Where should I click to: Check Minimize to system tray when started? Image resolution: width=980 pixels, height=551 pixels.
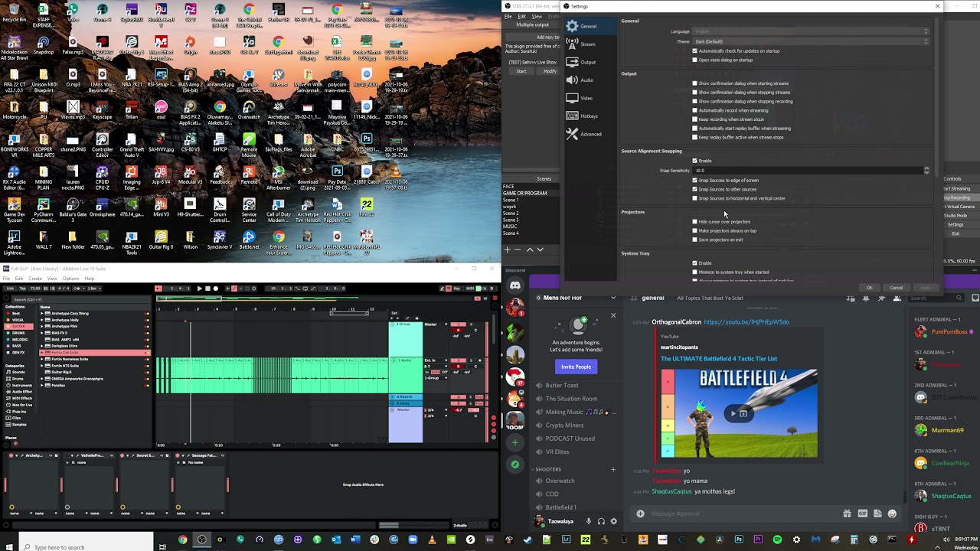695,272
